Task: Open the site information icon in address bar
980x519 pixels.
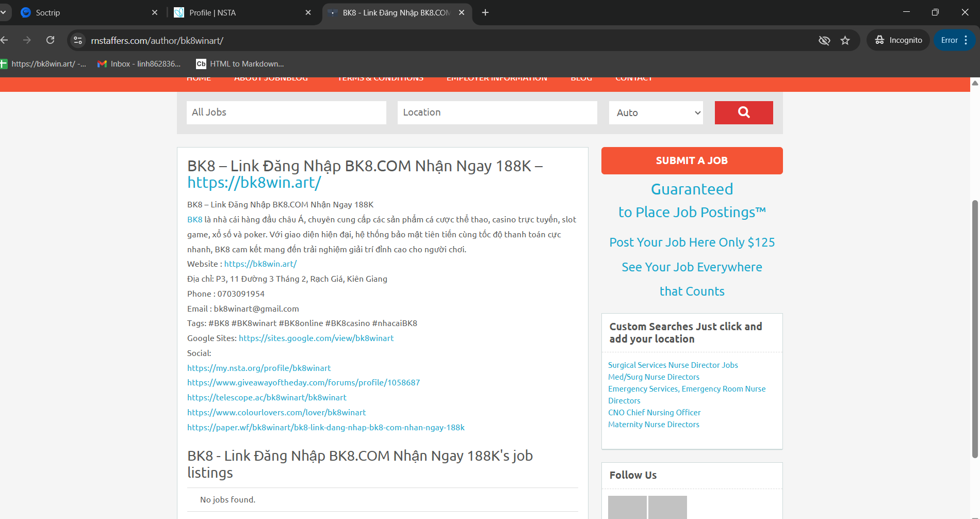Action: coord(78,40)
